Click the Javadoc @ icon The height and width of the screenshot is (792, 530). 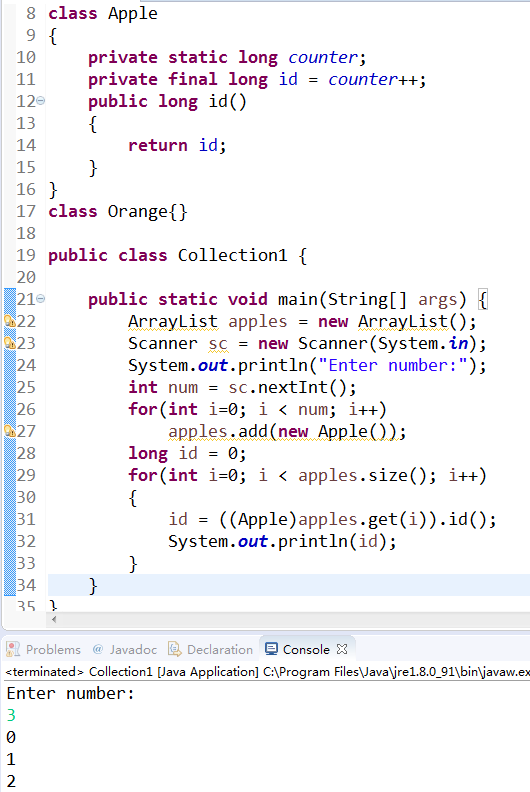98,649
